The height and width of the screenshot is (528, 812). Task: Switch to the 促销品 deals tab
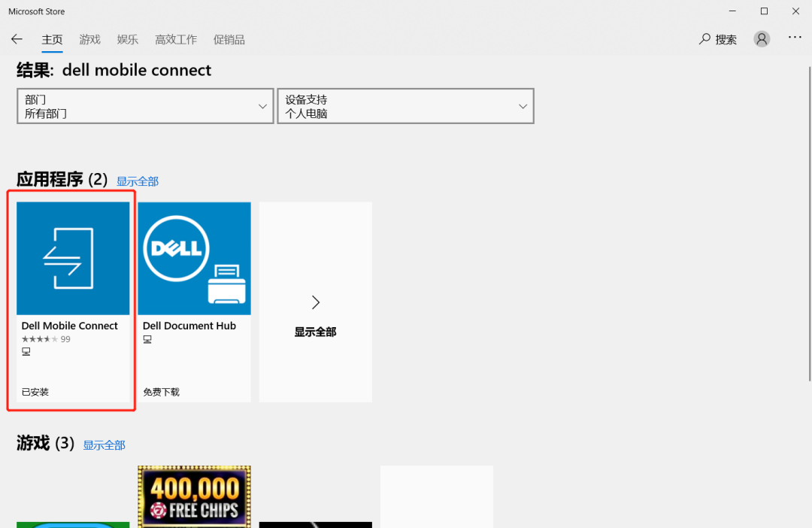(x=229, y=39)
